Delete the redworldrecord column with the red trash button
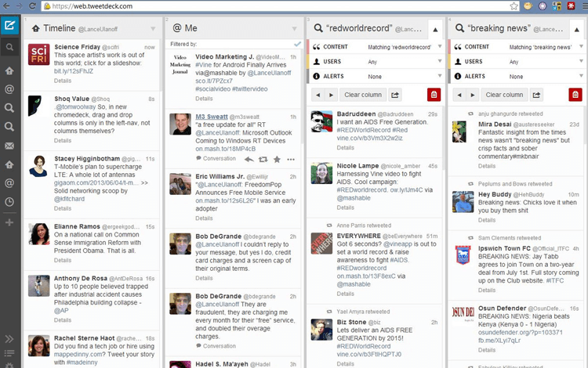 [434, 95]
